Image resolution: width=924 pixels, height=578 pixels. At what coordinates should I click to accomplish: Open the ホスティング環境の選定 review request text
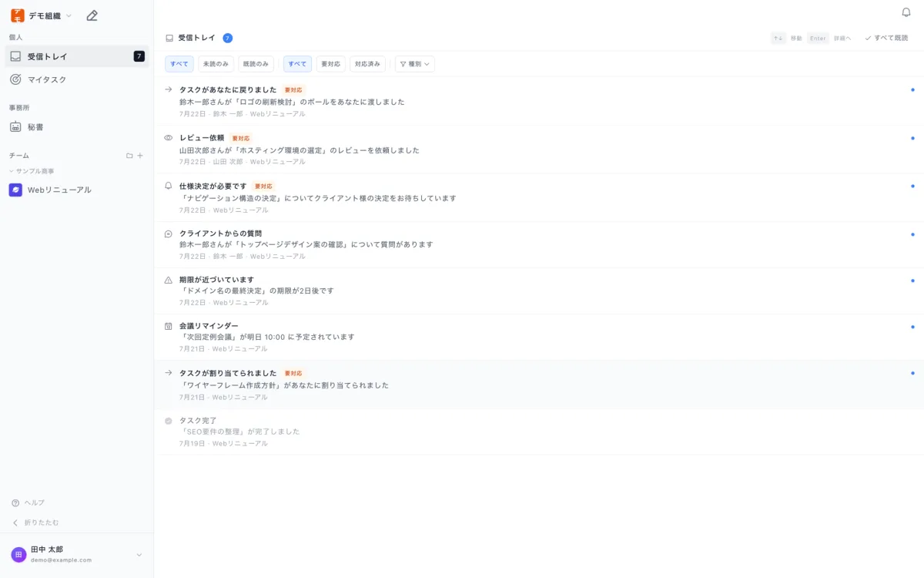[300, 150]
